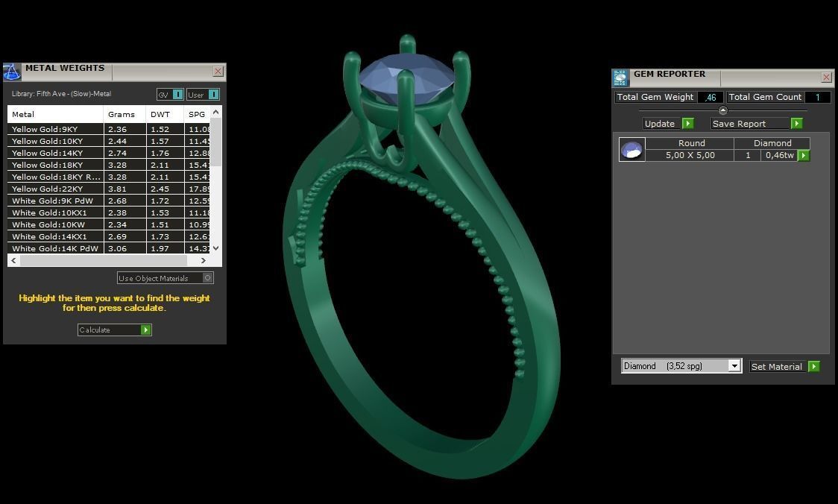Click the Metal Weights scale icon
Screen dimensions: 838x504
click(x=12, y=72)
